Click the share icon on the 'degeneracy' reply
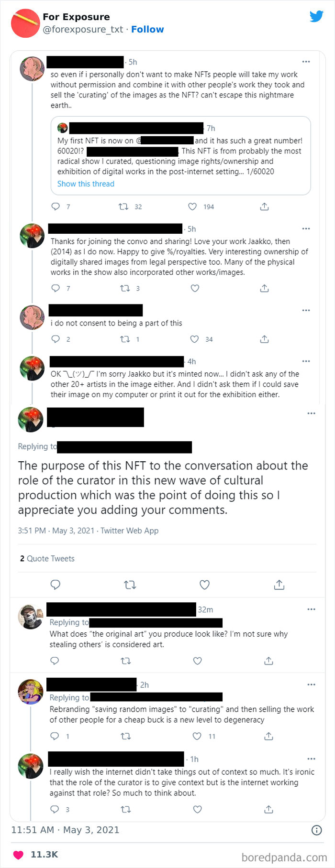 pyautogui.click(x=268, y=736)
